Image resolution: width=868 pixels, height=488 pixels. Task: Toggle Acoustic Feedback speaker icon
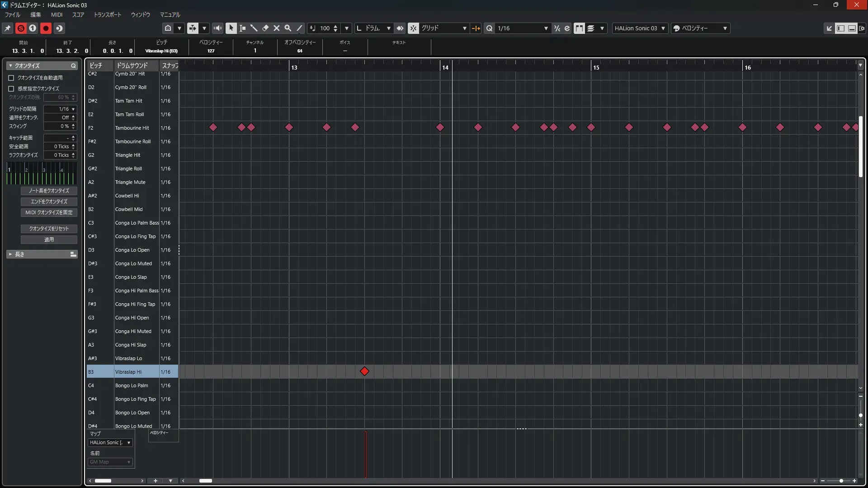click(x=217, y=28)
